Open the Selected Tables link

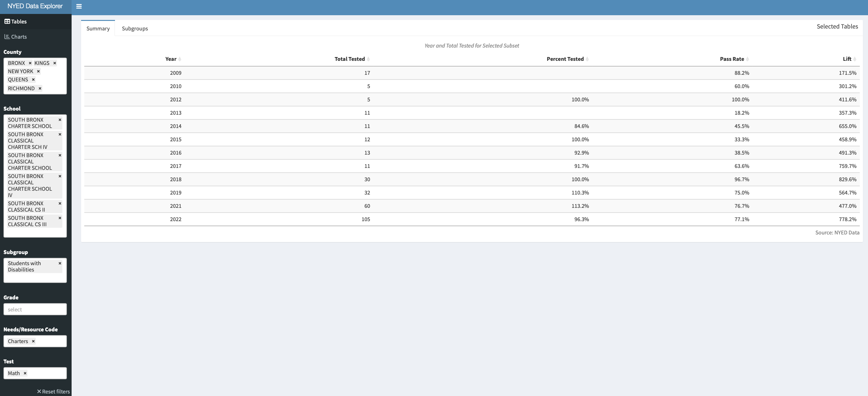837,26
